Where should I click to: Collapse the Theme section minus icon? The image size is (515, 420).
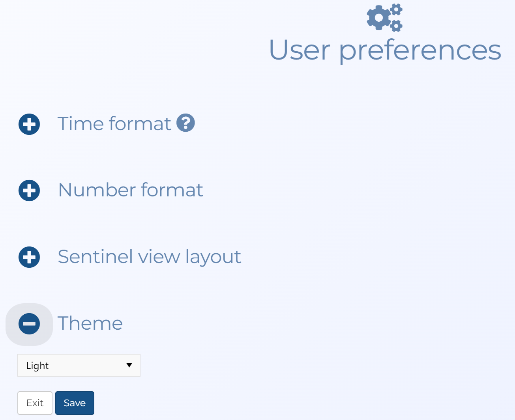(29, 324)
